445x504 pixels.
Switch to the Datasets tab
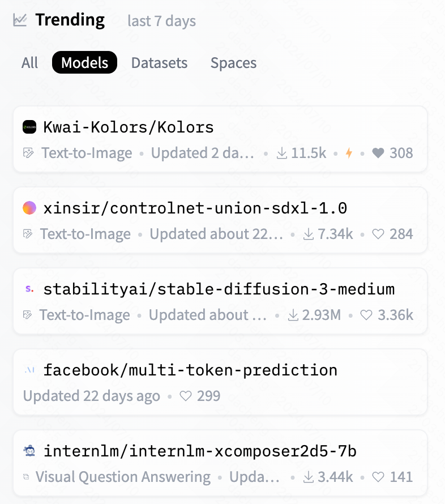coord(159,63)
